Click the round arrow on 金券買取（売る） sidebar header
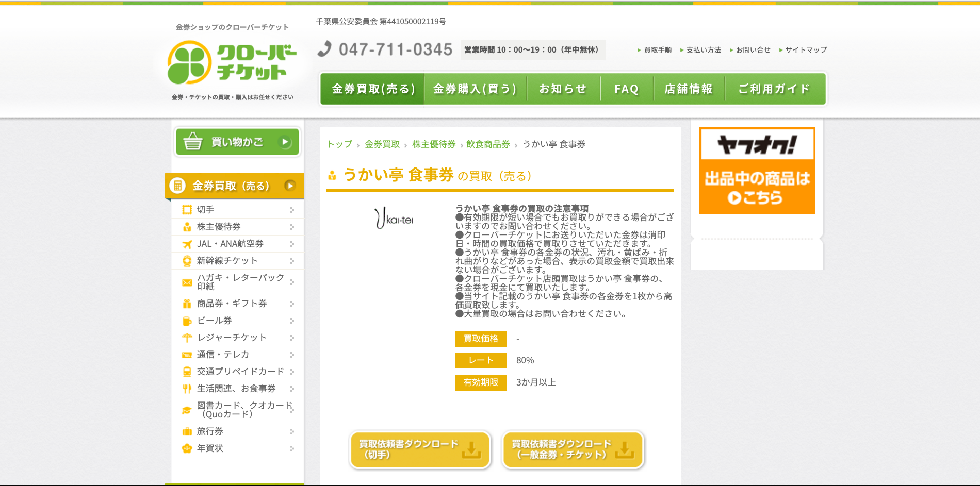 (x=290, y=186)
